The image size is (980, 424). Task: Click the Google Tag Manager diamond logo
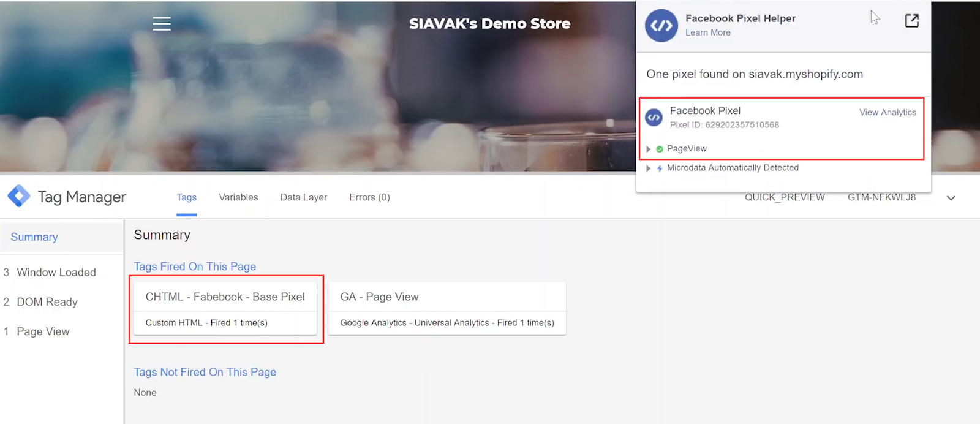click(19, 196)
